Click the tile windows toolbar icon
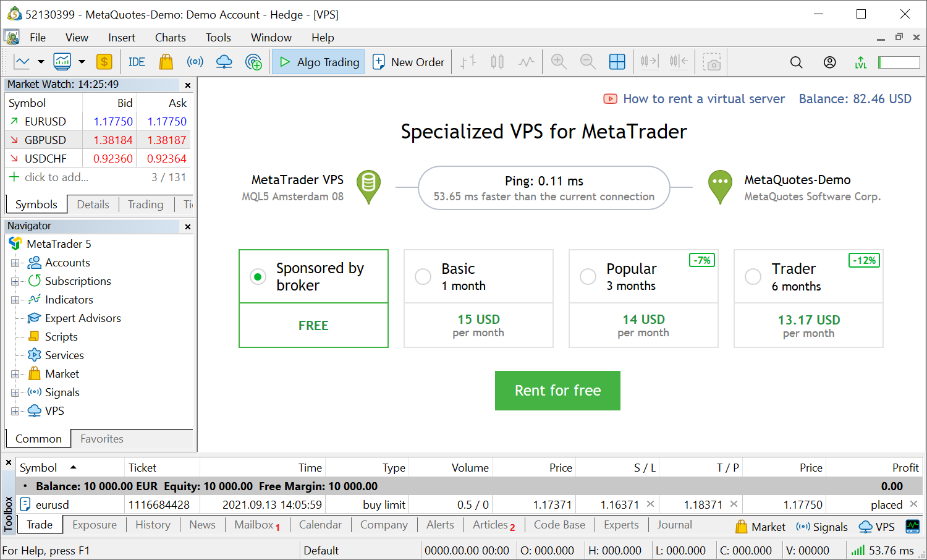Viewport: 927px width, 560px height. coord(617,61)
